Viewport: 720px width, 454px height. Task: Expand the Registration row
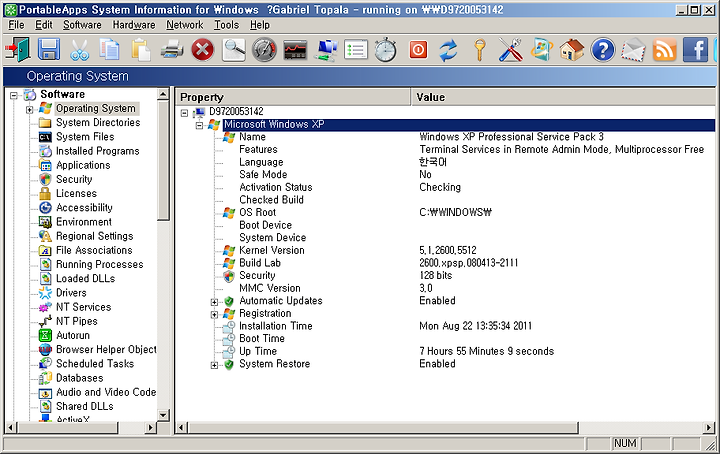[214, 314]
